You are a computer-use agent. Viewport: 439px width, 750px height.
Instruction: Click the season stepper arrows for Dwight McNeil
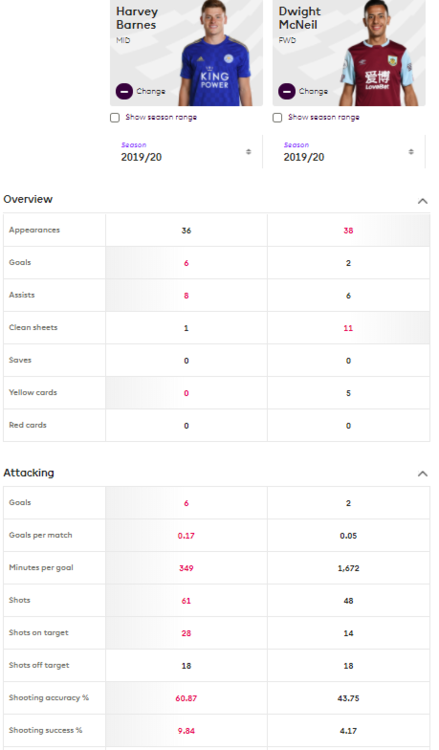coord(411,152)
